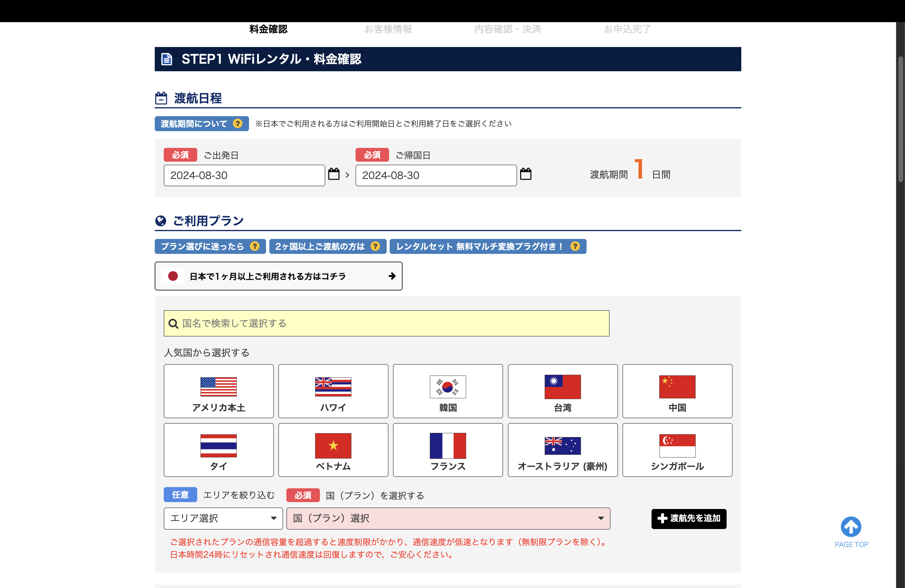Choose the Taiwan (台湾) flag tile

click(562, 391)
